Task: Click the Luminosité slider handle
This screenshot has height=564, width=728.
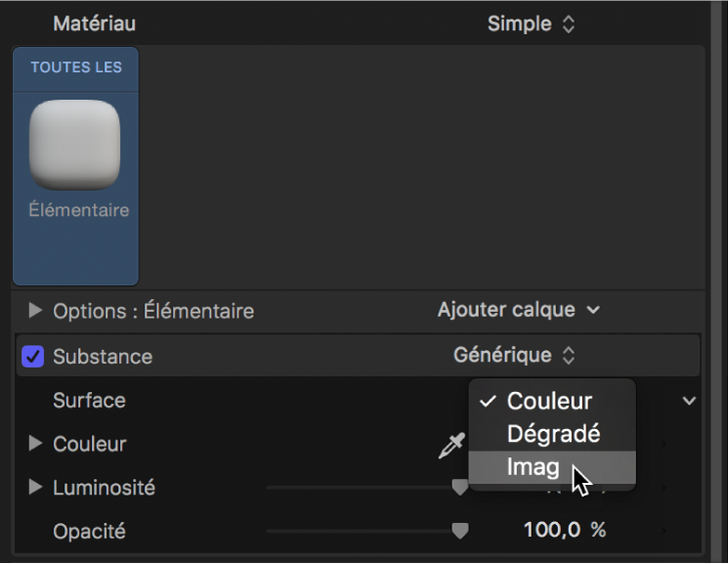Action: (459, 487)
